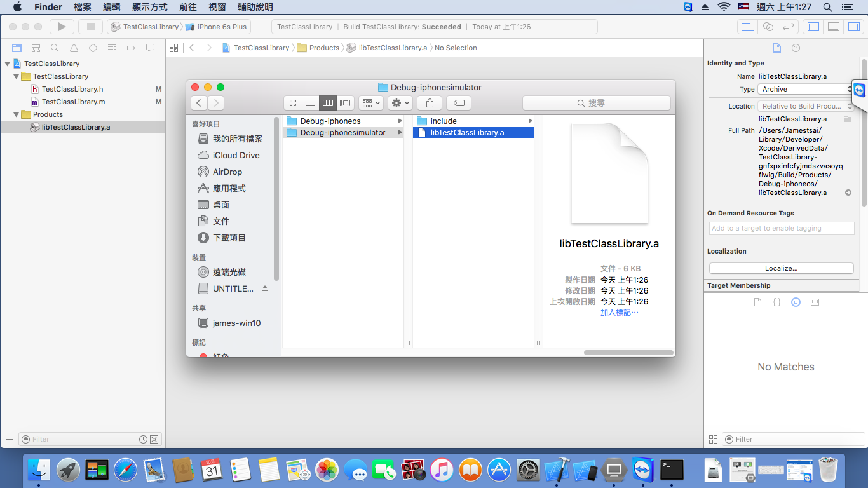The width and height of the screenshot is (868, 488).
Task: Open the 檔案 menu
Action: pyautogui.click(x=83, y=7)
